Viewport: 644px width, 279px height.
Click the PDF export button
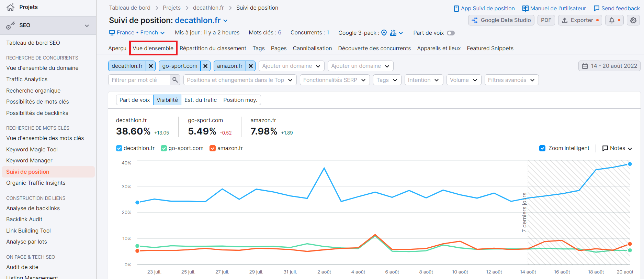point(546,20)
